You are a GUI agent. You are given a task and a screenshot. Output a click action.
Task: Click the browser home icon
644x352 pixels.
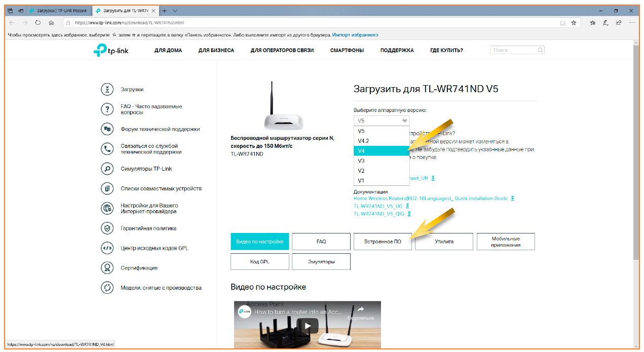pyautogui.click(x=51, y=23)
